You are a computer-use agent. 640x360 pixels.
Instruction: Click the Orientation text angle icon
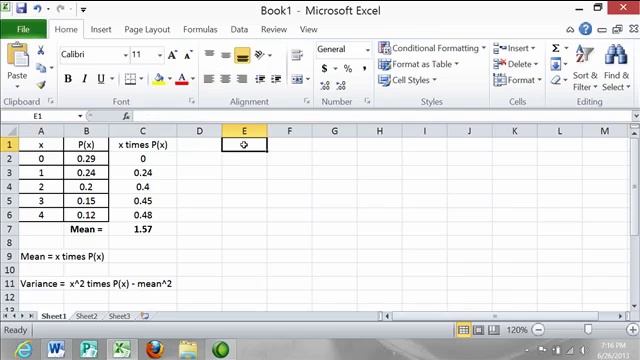click(260, 55)
